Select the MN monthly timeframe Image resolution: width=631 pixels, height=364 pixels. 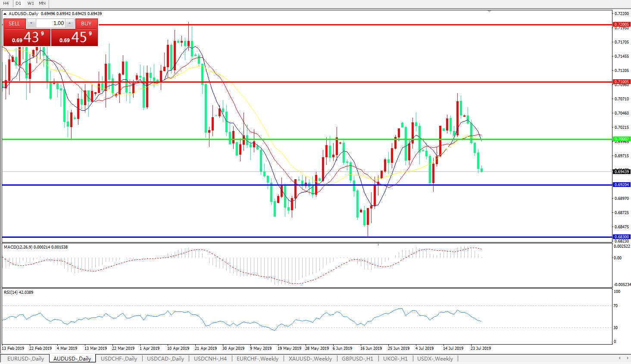pyautogui.click(x=42, y=3)
